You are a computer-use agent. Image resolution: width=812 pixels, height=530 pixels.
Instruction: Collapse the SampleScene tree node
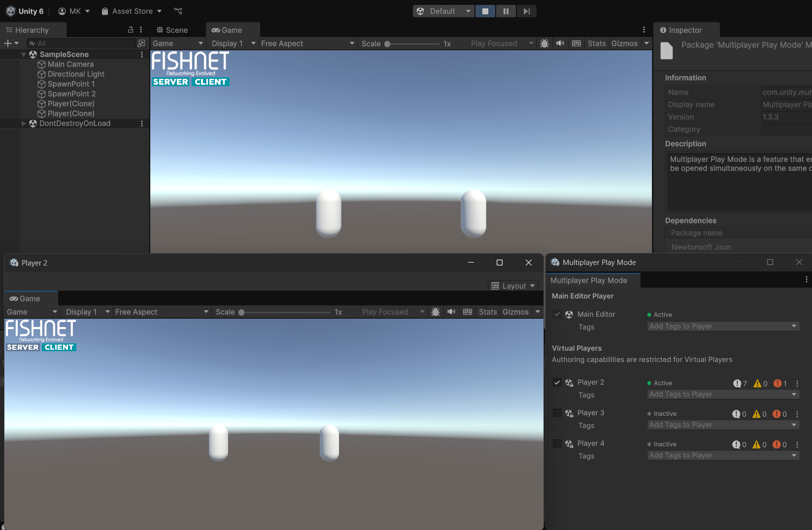click(x=24, y=55)
